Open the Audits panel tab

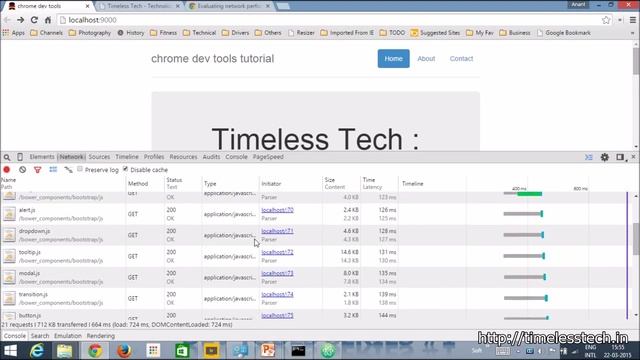[x=211, y=157]
